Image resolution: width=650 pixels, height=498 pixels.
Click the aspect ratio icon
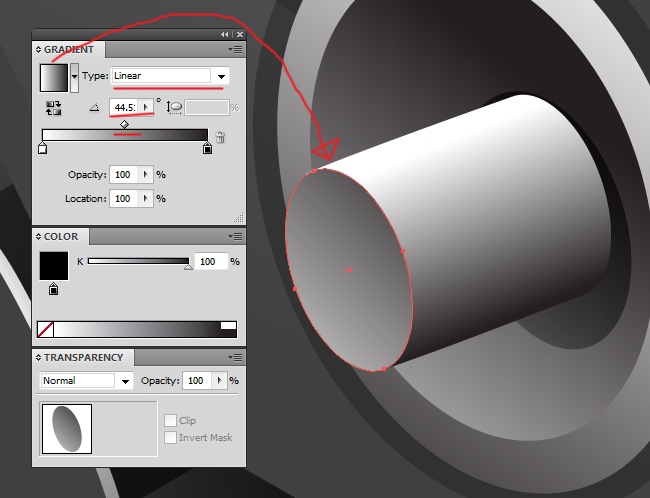click(x=175, y=107)
